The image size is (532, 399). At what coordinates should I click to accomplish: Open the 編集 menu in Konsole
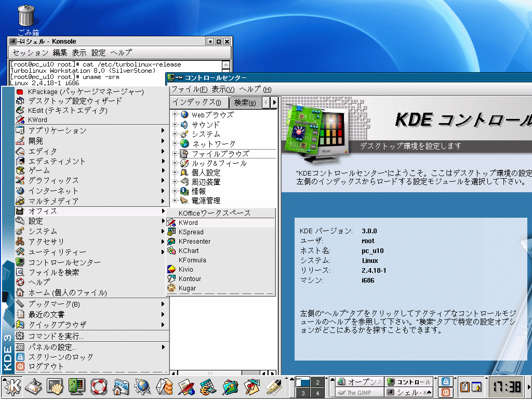click(x=60, y=52)
